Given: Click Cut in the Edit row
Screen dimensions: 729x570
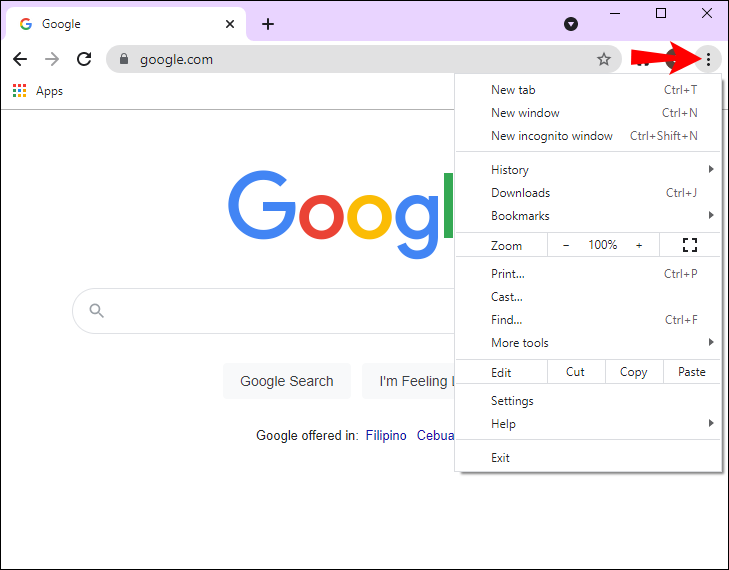Looking at the screenshot, I should pyautogui.click(x=576, y=372).
